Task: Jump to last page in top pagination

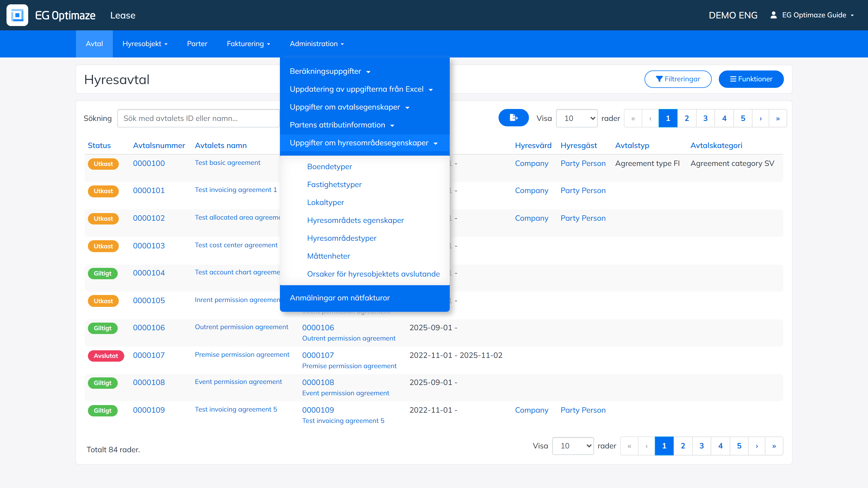Action: point(778,118)
